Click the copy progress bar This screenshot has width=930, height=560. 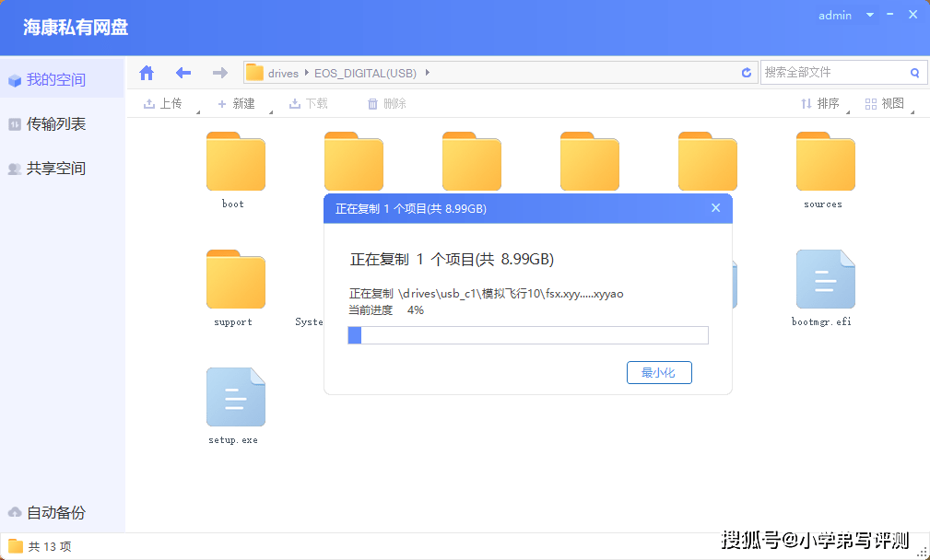tap(528, 335)
